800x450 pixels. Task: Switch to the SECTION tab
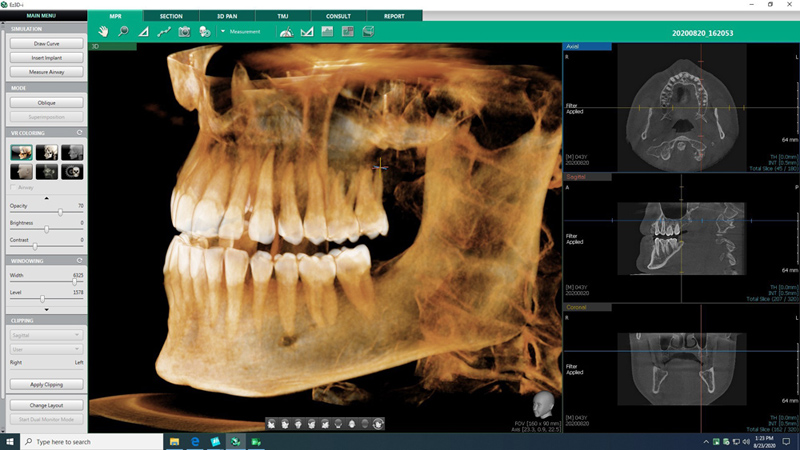point(171,16)
